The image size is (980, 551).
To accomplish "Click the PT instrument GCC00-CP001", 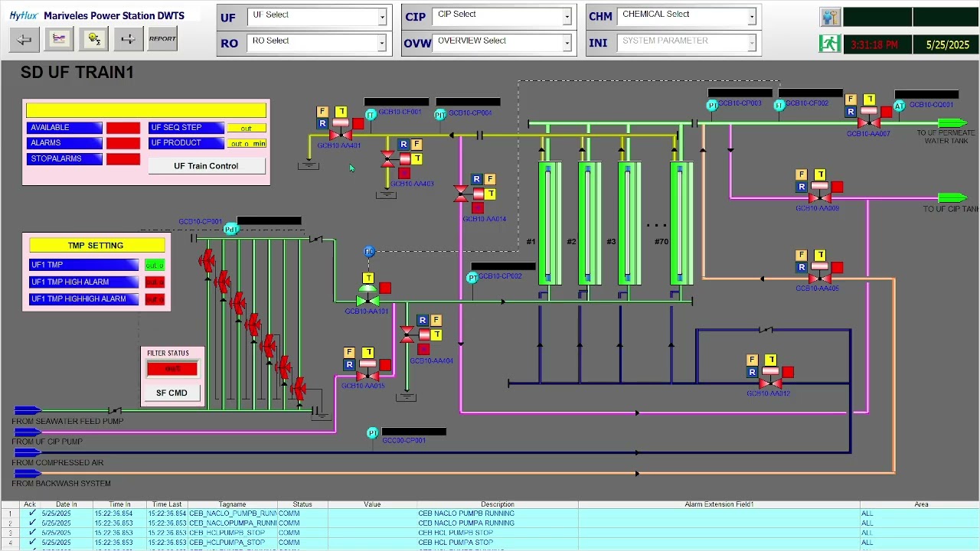I will pyautogui.click(x=372, y=433).
